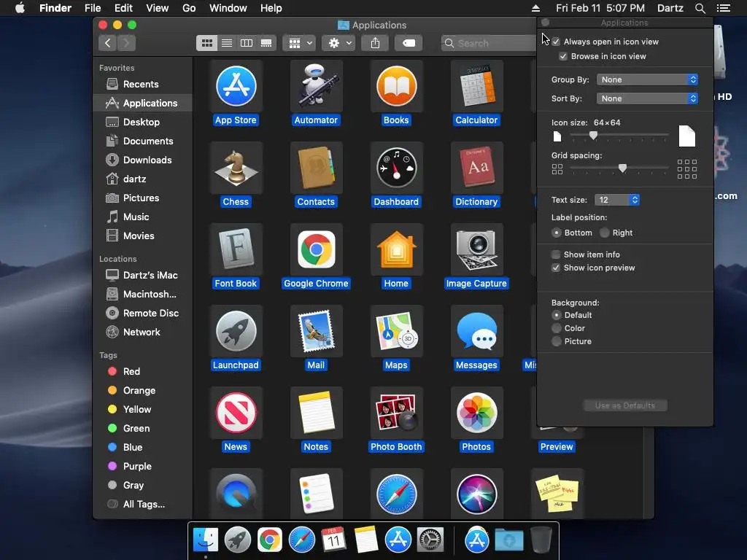Open the Sort By dropdown
The height and width of the screenshot is (560, 747).
click(648, 98)
